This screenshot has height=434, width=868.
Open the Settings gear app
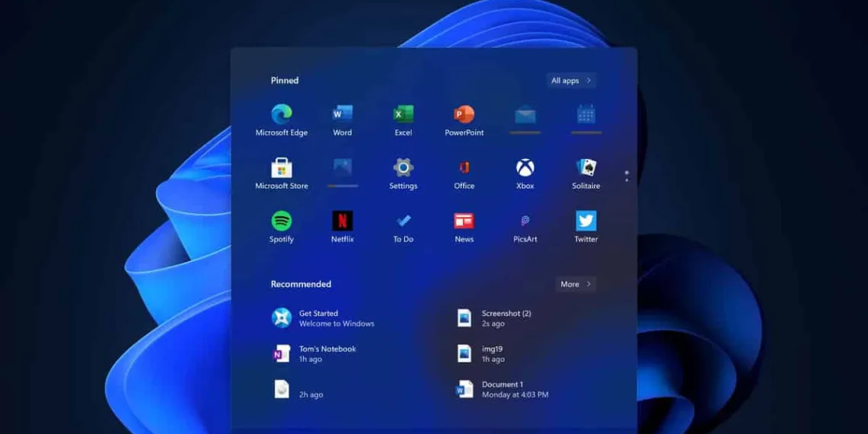click(x=403, y=174)
